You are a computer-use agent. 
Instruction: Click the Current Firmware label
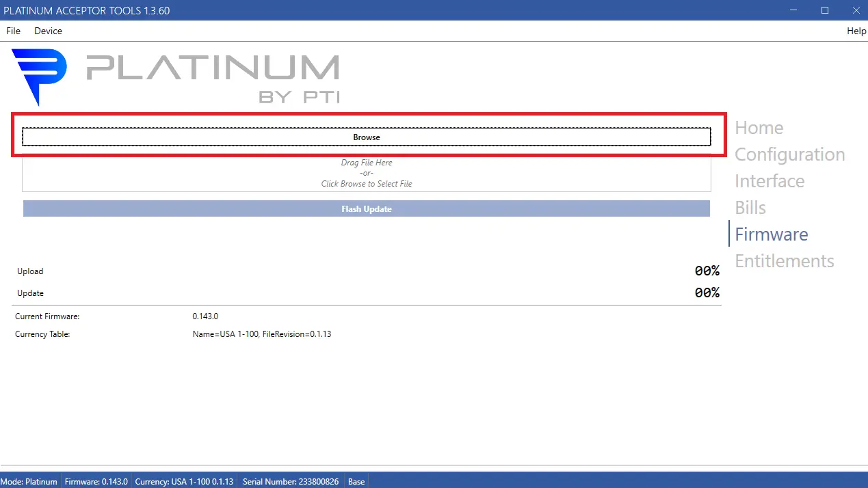[x=47, y=316]
